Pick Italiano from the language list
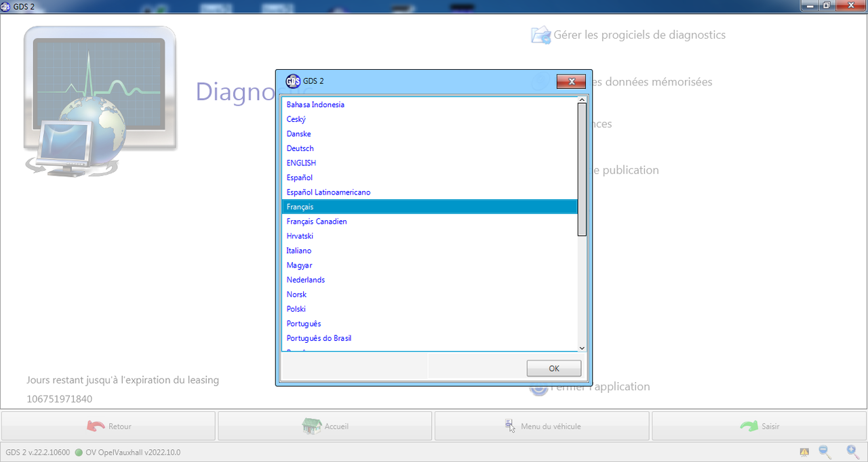Viewport: 868px width, 462px height. [429, 251]
